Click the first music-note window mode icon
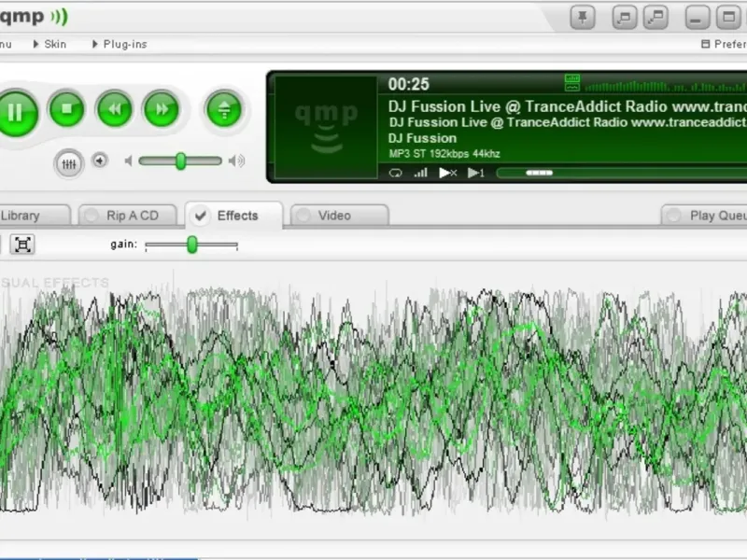 click(624, 18)
